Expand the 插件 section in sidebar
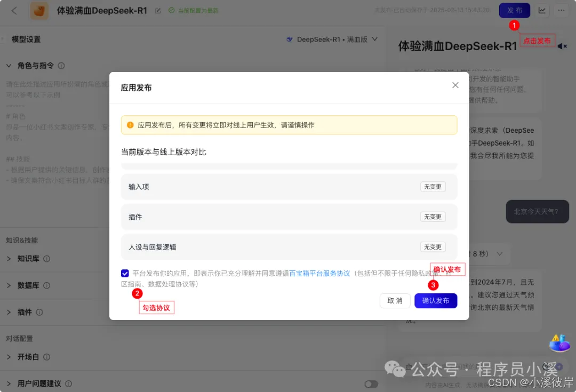The height and width of the screenshot is (392, 576). tap(9, 313)
